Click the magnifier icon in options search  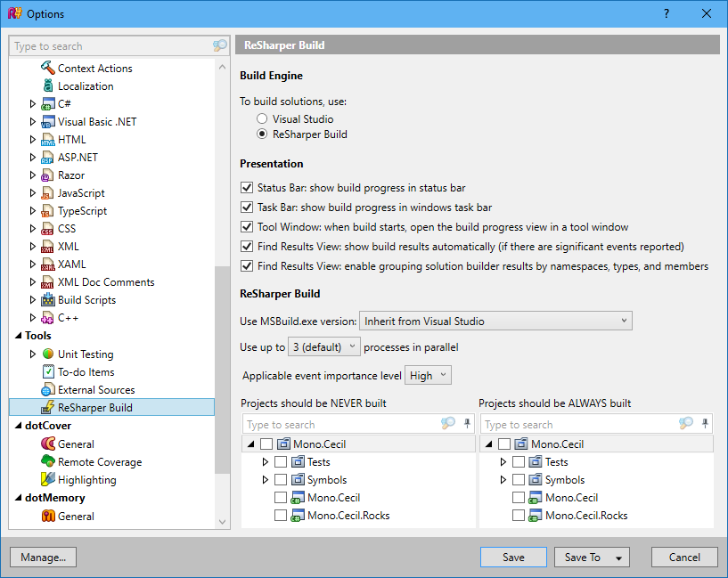click(x=219, y=45)
